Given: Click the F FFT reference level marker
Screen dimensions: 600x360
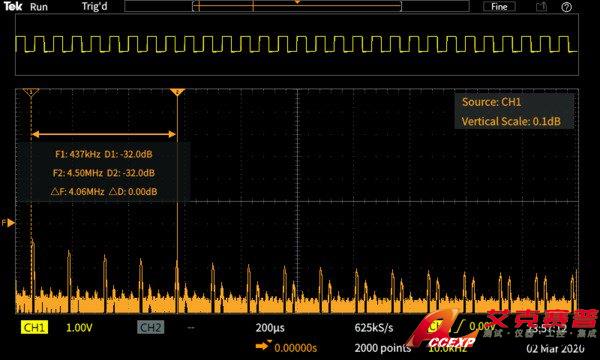Looking at the screenshot, I should pyautogui.click(x=8, y=223).
